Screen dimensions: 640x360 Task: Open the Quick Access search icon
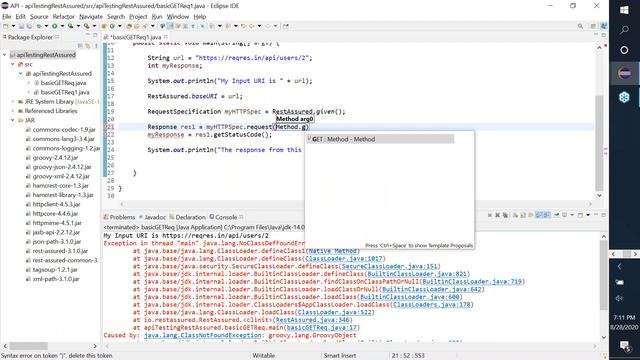pyautogui.click(x=580, y=26)
